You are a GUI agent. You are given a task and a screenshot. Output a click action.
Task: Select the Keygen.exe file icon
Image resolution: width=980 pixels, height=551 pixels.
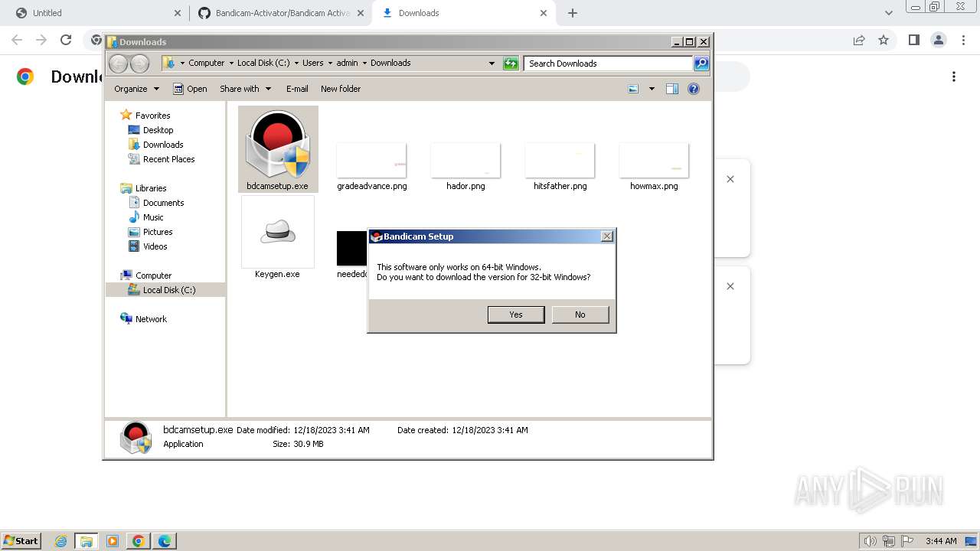click(277, 232)
